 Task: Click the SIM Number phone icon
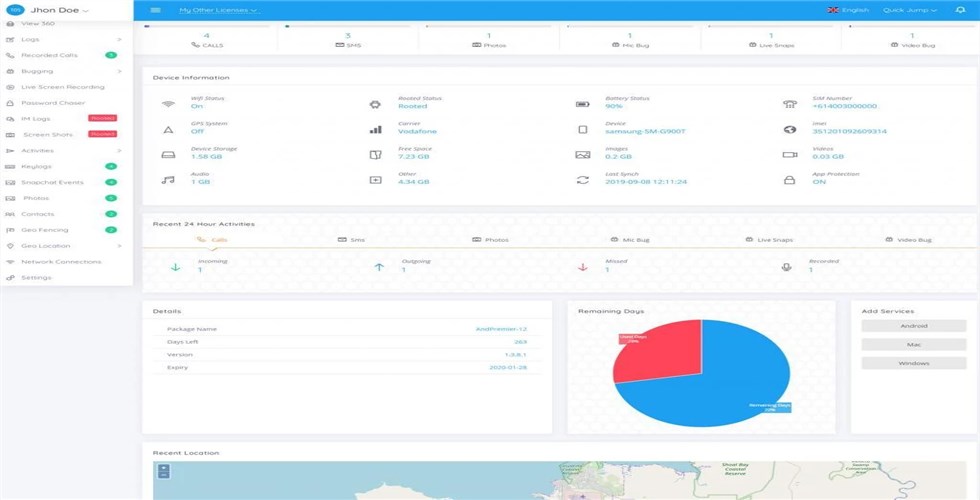coord(790,104)
